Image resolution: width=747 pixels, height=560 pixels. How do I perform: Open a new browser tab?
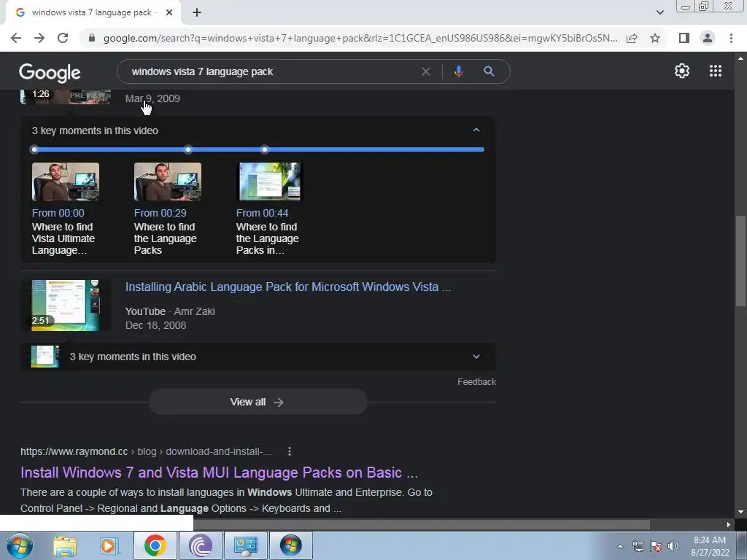coord(197,12)
